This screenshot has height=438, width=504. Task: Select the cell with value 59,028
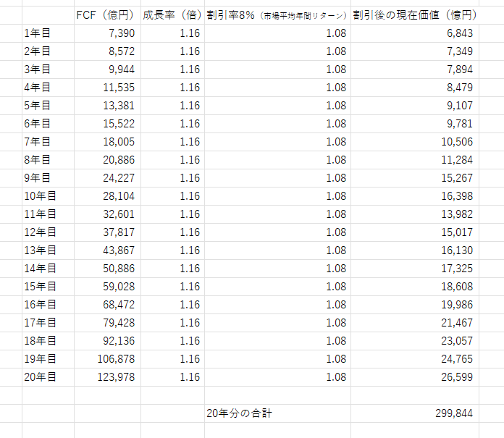click(107, 287)
